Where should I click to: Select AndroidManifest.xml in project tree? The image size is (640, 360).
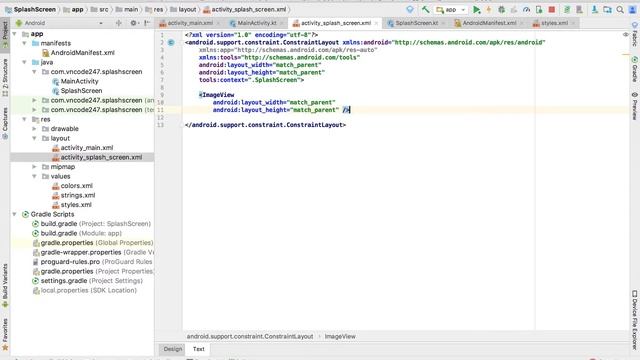[x=78, y=53]
